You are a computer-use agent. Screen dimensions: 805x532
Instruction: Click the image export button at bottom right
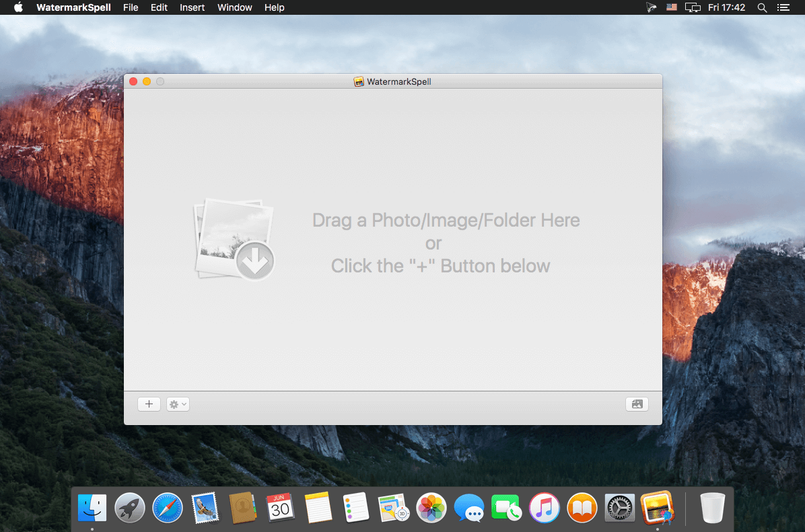click(x=637, y=404)
